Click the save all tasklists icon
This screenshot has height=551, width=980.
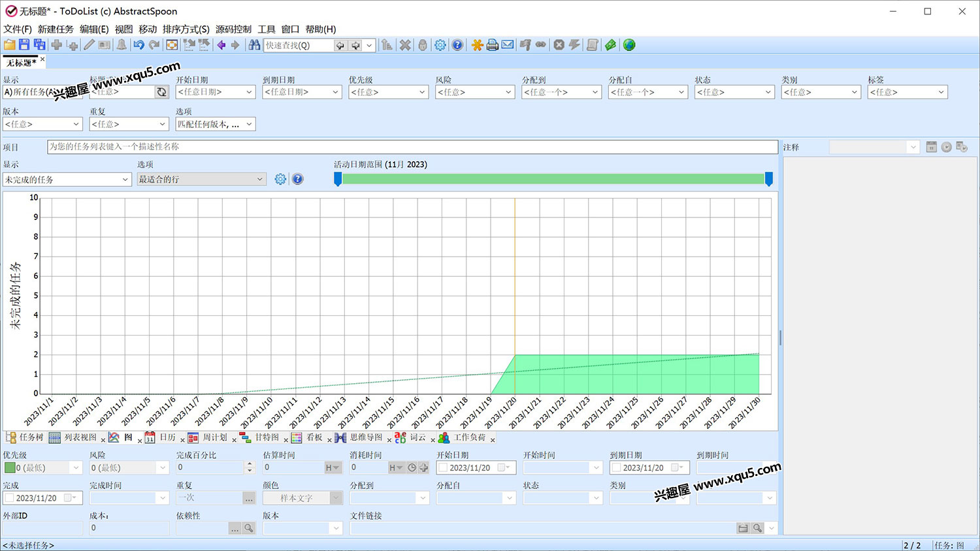[x=39, y=45]
